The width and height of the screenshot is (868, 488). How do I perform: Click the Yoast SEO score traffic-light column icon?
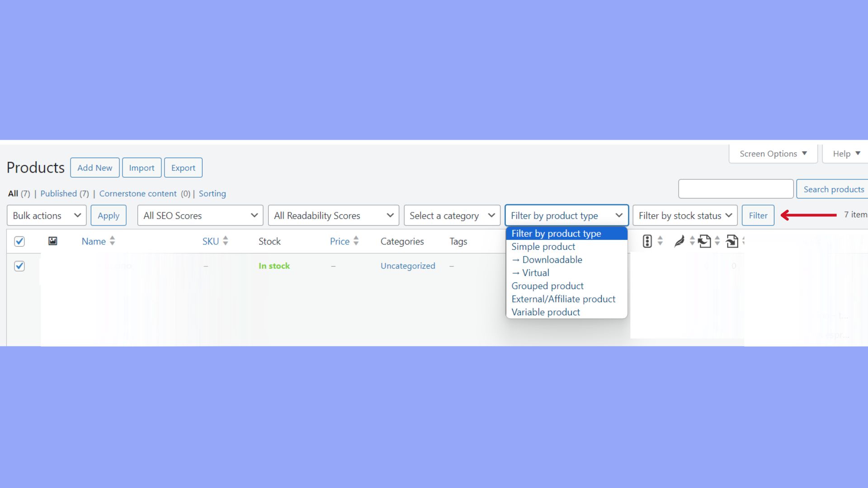point(647,241)
